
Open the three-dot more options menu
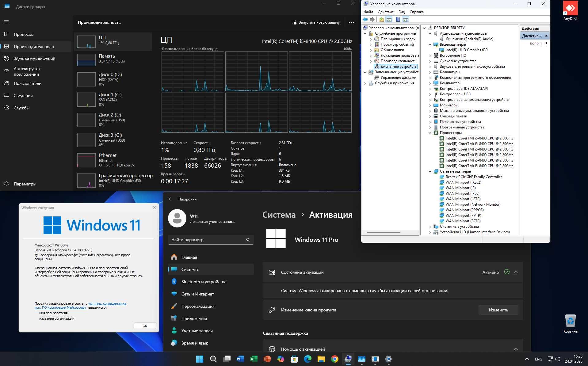tap(352, 22)
